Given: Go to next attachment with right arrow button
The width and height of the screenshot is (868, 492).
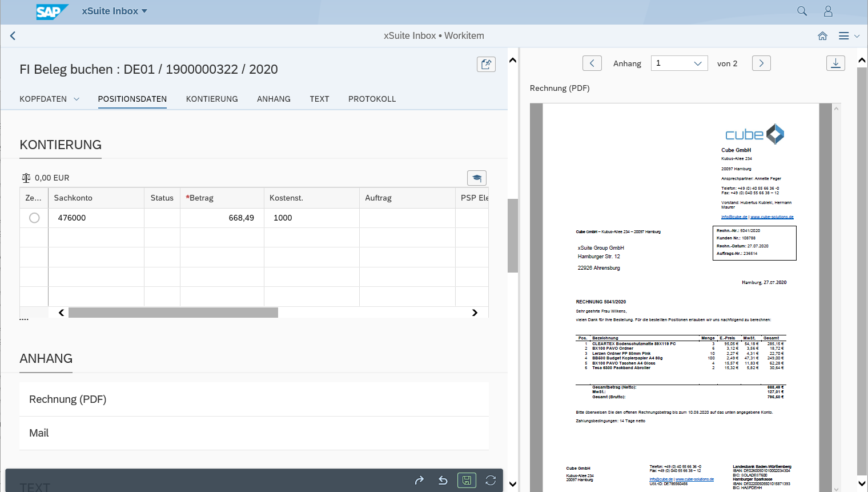Looking at the screenshot, I should (x=761, y=63).
